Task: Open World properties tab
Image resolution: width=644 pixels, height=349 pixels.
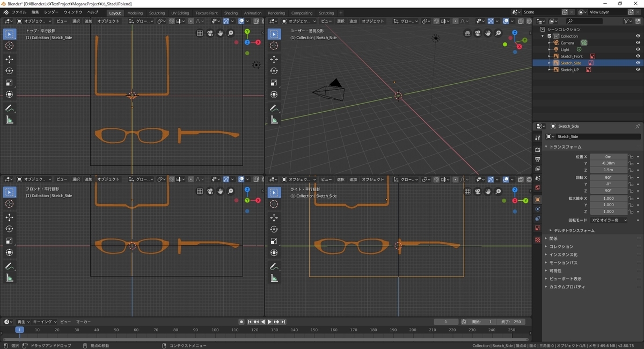Action: tap(538, 188)
